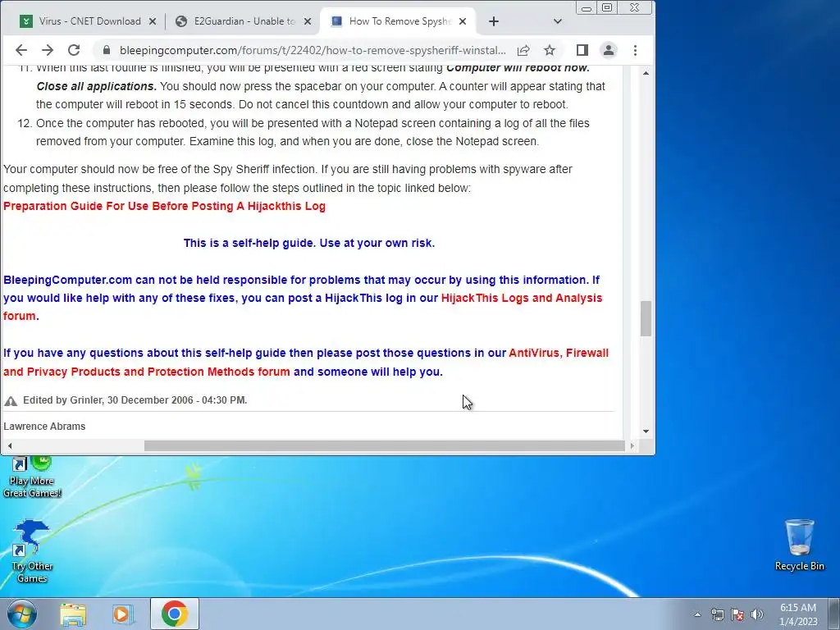Open volume speaker tray icon
840x630 pixels.
pos(757,614)
